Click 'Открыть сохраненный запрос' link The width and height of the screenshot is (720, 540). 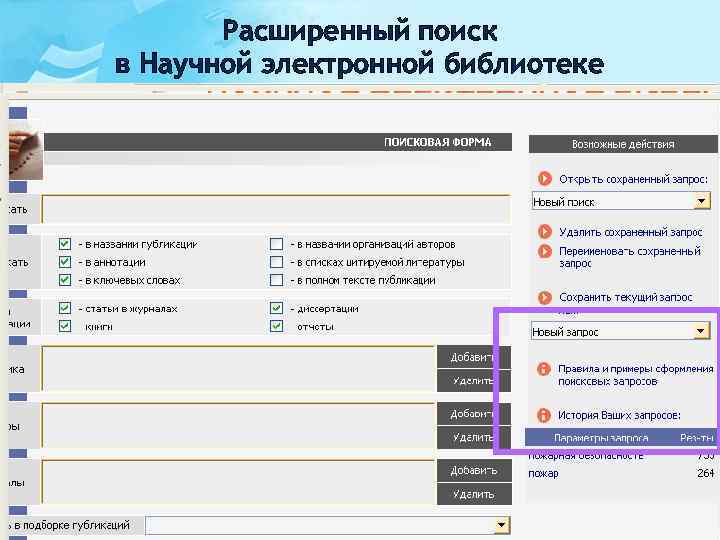point(633,179)
